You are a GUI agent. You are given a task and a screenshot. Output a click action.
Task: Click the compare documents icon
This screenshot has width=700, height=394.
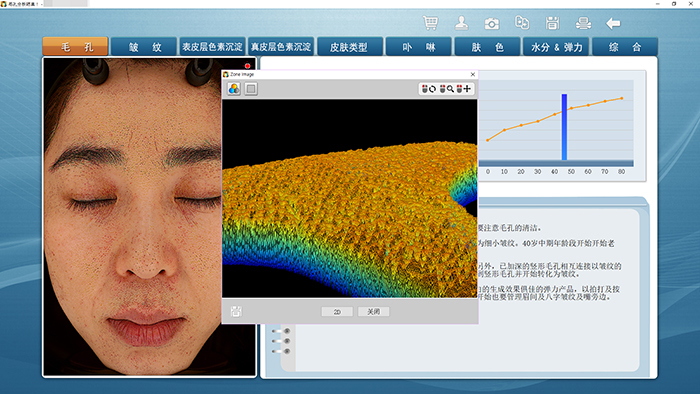point(522,23)
